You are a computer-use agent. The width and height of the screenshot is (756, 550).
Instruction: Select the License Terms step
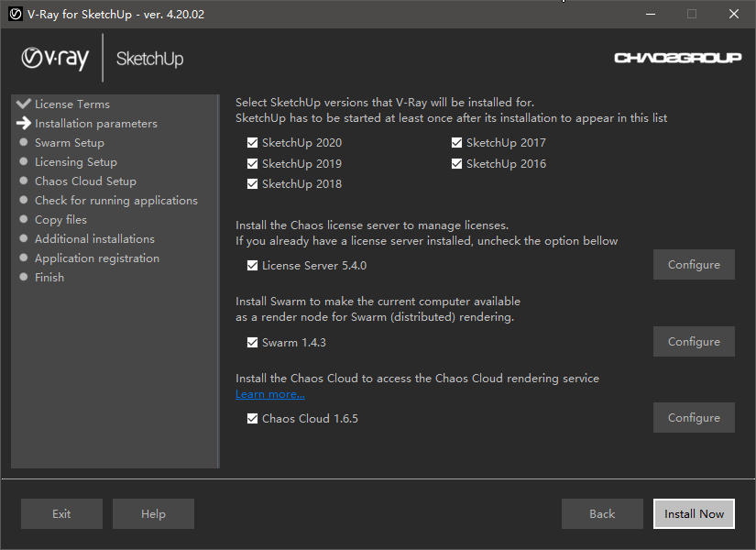point(72,104)
